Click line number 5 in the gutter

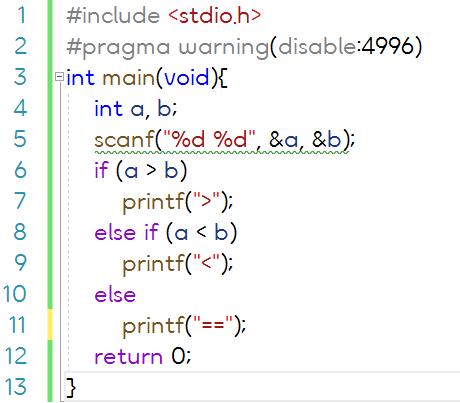pos(20,139)
